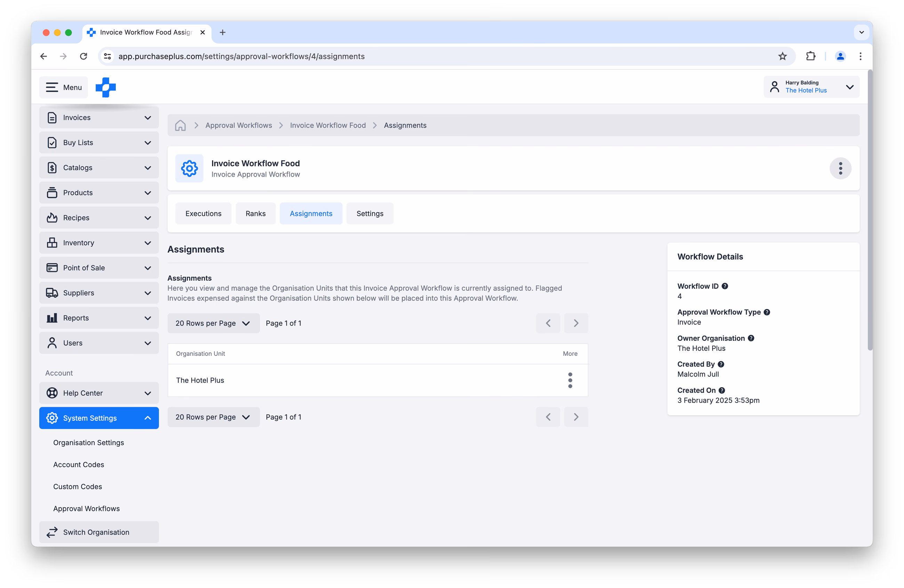
Task: Open More options for The Hotel Plus row
Action: [x=570, y=381]
